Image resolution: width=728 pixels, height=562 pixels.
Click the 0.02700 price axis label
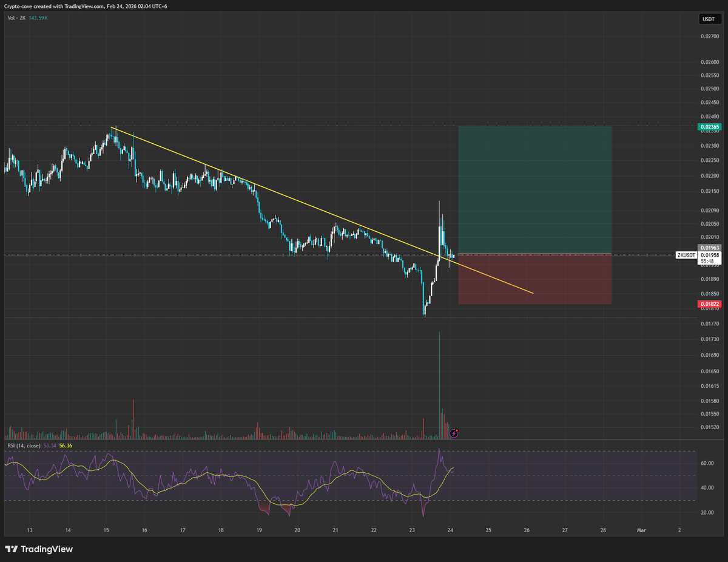tap(709, 36)
